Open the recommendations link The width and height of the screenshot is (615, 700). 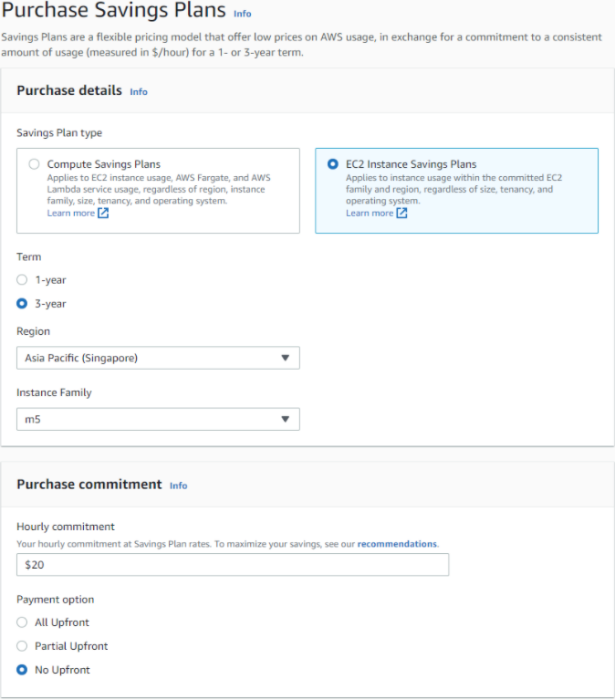397,544
